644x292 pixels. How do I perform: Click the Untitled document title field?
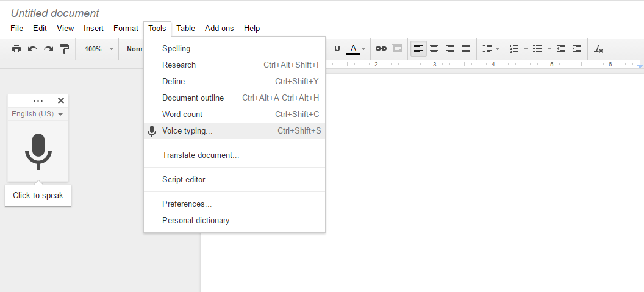pos(55,13)
